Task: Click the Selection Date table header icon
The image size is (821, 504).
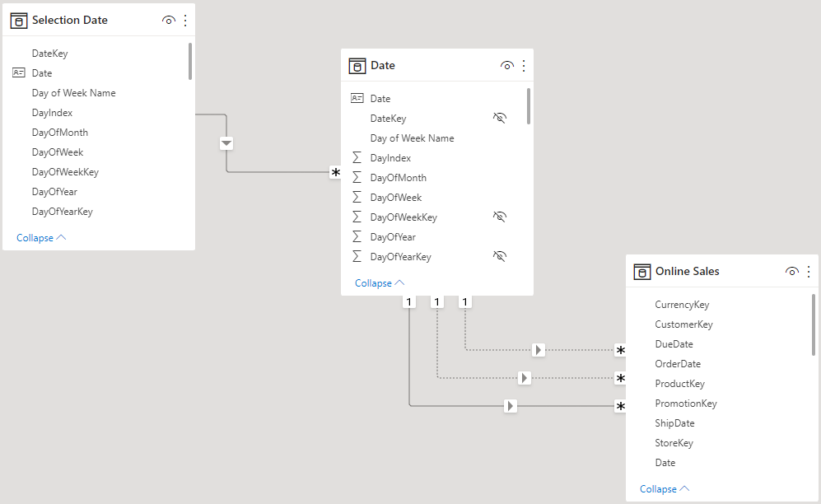Action: click(19, 21)
